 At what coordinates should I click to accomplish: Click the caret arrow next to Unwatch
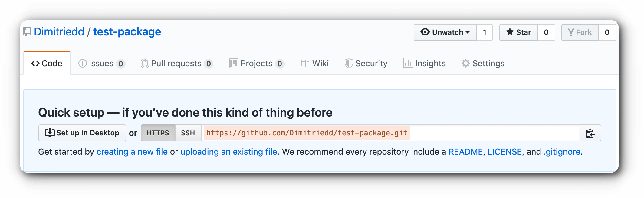pos(468,32)
